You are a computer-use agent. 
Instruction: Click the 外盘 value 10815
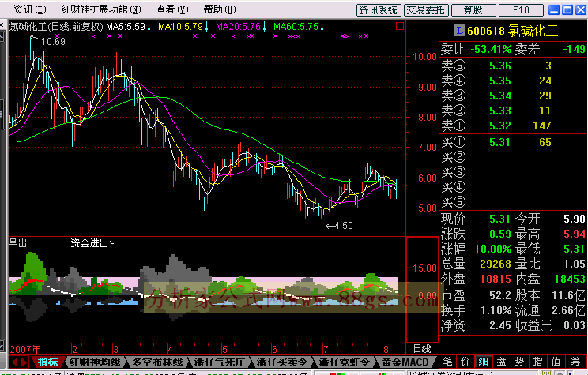click(496, 279)
